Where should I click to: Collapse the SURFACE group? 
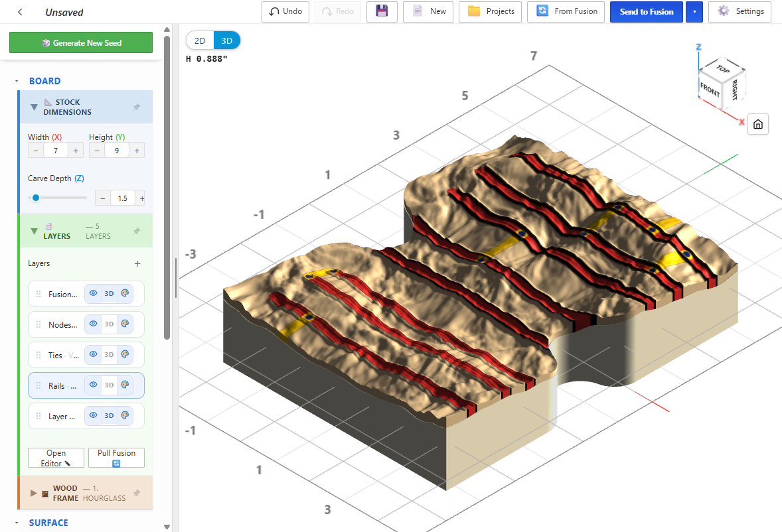click(x=17, y=523)
